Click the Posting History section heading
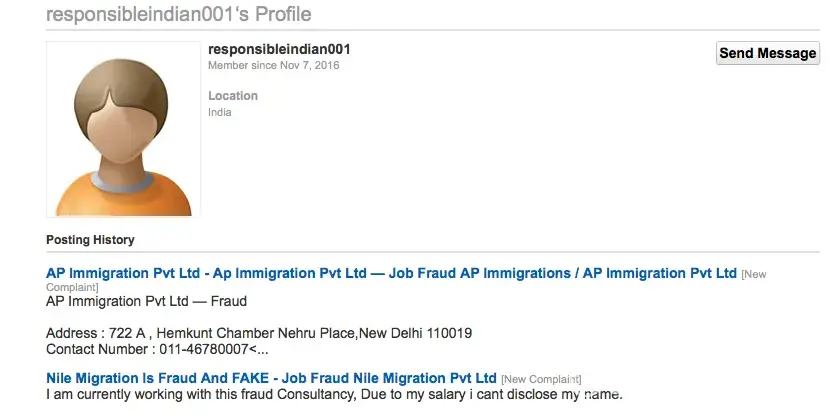This screenshot has height=417, width=830. point(90,240)
